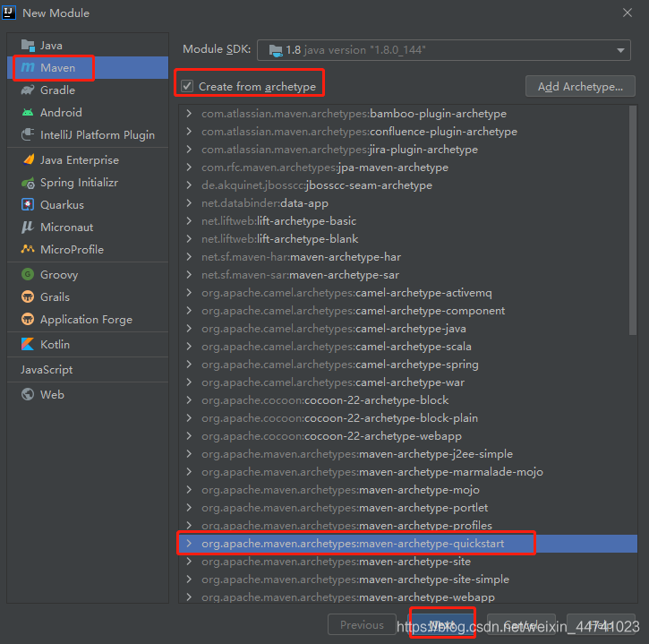Select maven-archetype-marmalade-mojo row
Viewport: 649px width, 644px height.
point(407,471)
